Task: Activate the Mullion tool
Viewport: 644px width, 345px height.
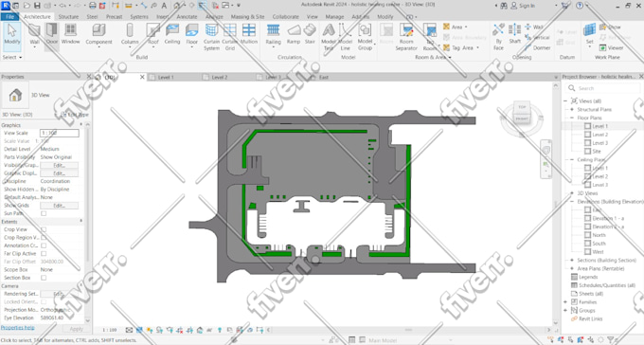Action: 249,34
